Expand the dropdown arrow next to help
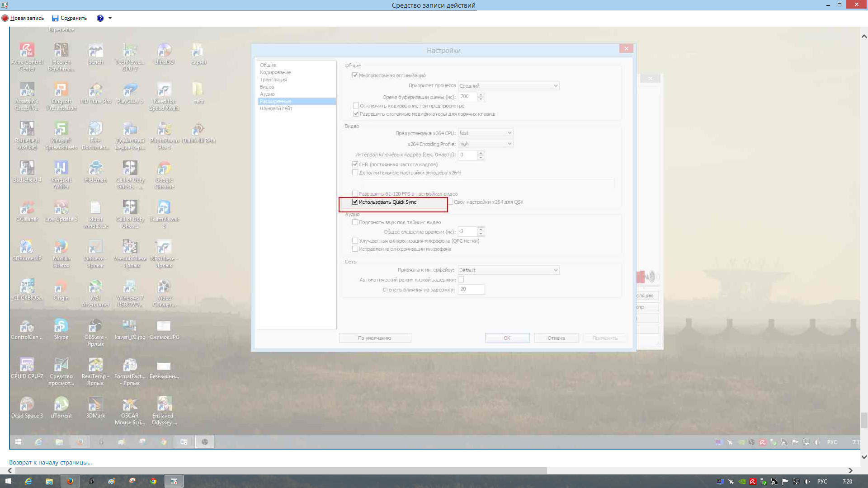Viewport: 868px width, 488px height. (110, 18)
